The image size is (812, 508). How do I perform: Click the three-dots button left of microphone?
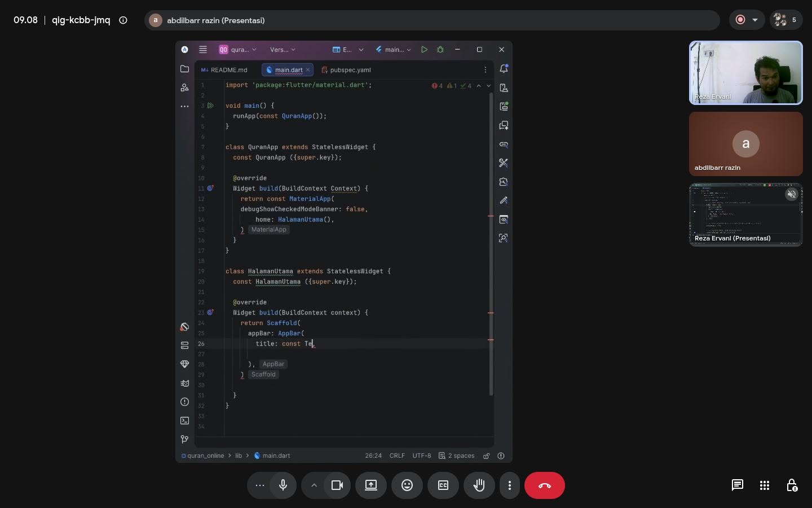[260, 485]
